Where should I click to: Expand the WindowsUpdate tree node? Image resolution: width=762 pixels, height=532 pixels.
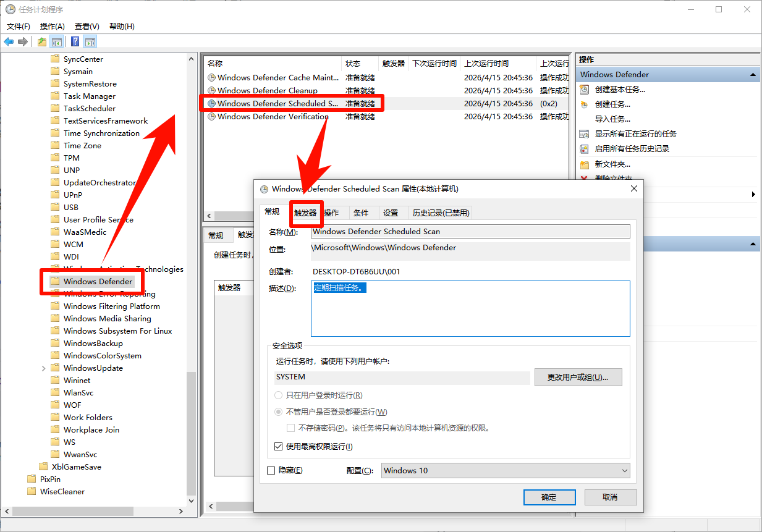[43, 368]
